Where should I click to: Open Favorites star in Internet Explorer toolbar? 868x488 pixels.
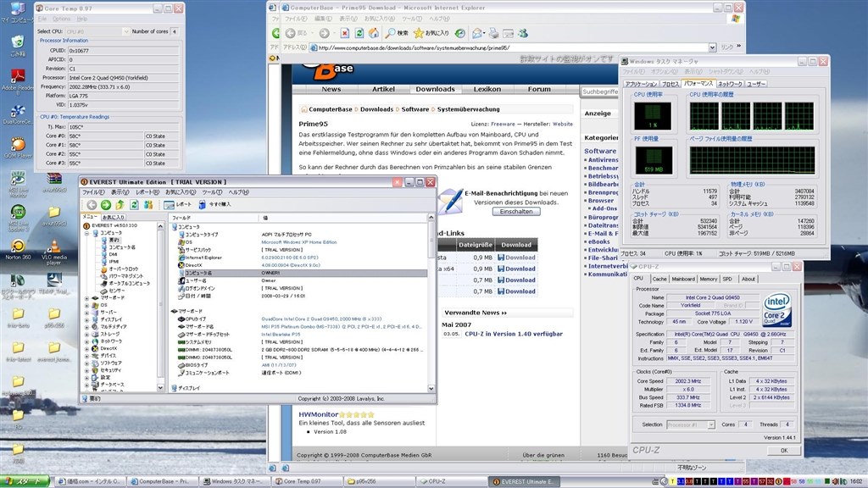(419, 33)
